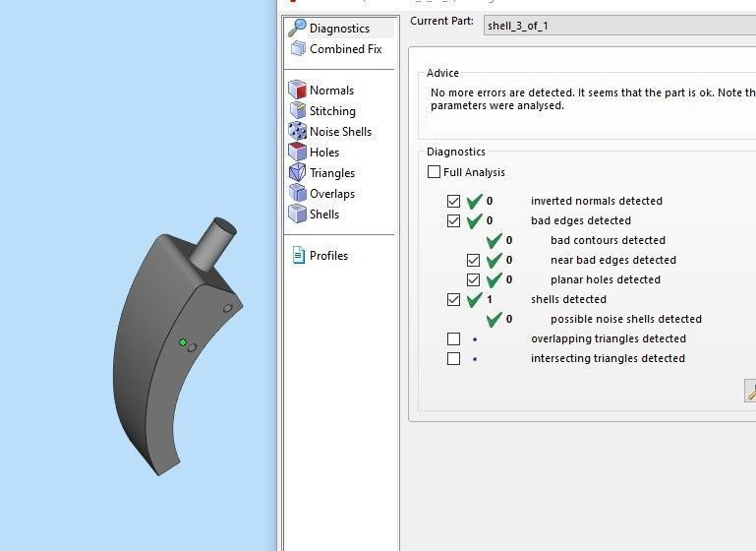
Task: Open the Stitching tool icon
Action: pos(298,110)
